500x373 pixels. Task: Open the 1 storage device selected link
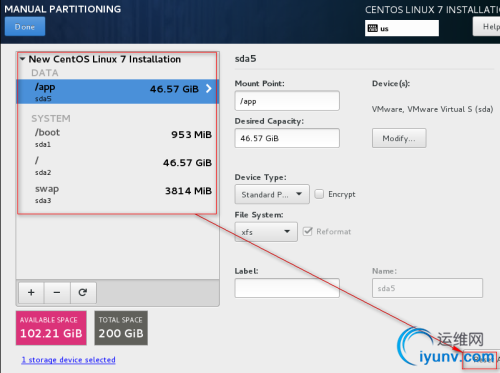pos(68,360)
